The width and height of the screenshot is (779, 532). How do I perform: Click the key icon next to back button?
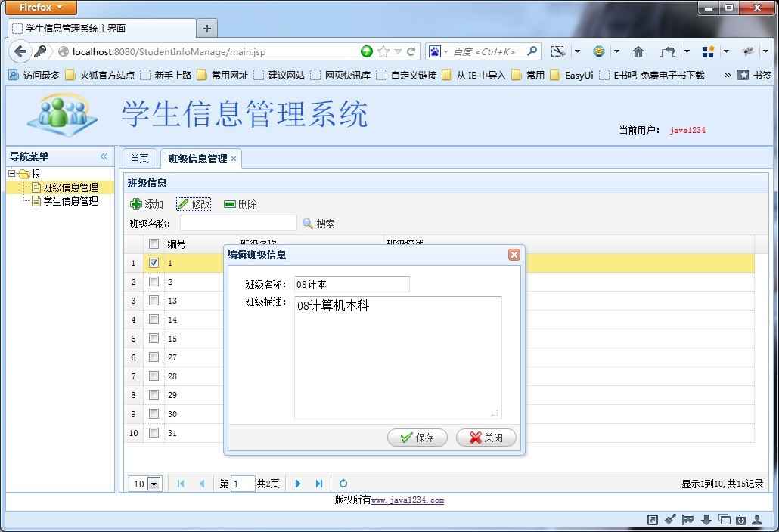coord(40,51)
